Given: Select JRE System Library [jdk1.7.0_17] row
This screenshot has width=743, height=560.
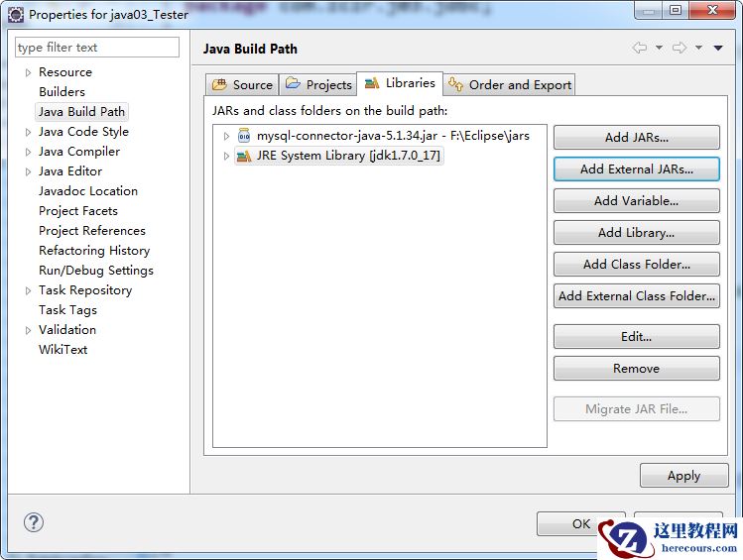Looking at the screenshot, I should click(339, 156).
